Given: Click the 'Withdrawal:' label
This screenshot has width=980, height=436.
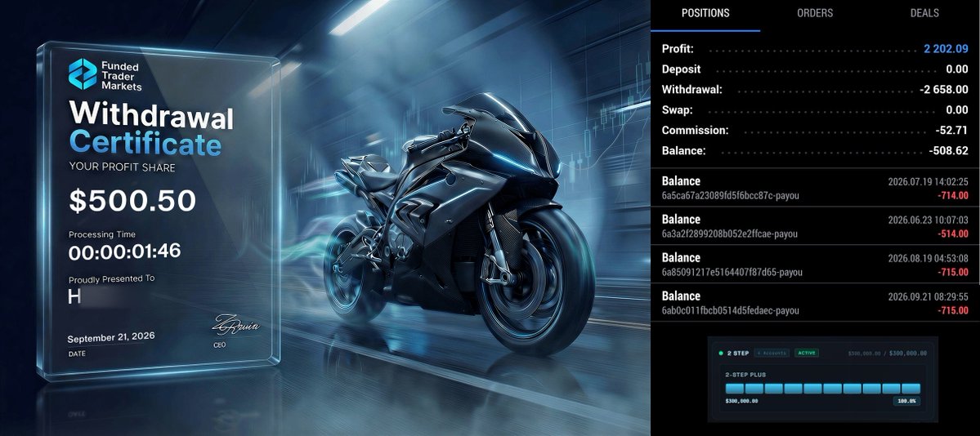Looking at the screenshot, I should coord(691,89).
